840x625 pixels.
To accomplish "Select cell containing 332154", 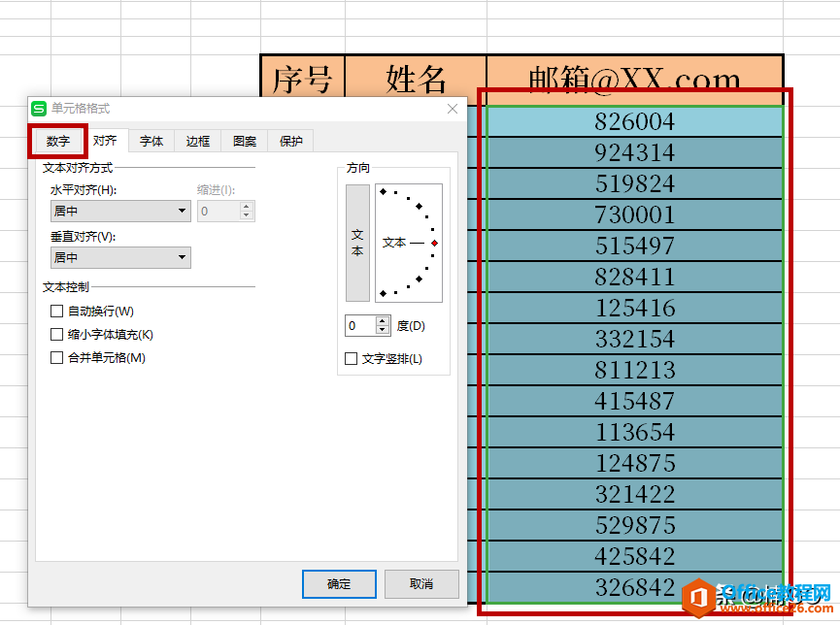I will pyautogui.click(x=635, y=339).
